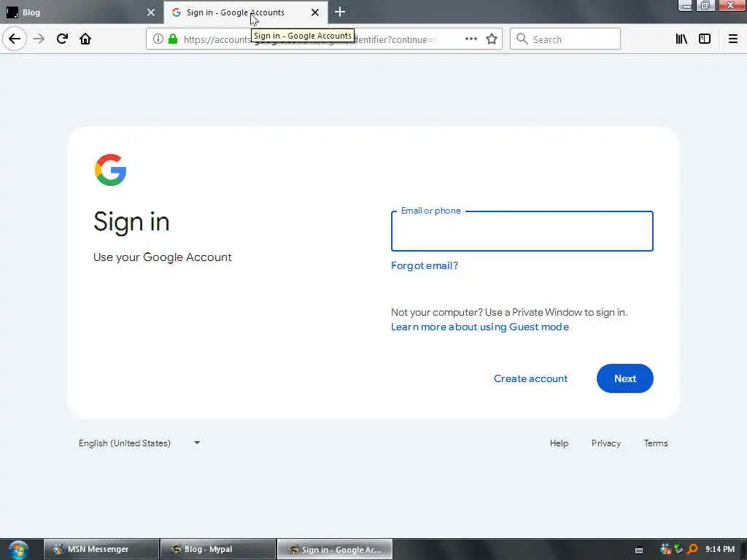
Task: Open a new tab with plus
Action: coord(340,12)
